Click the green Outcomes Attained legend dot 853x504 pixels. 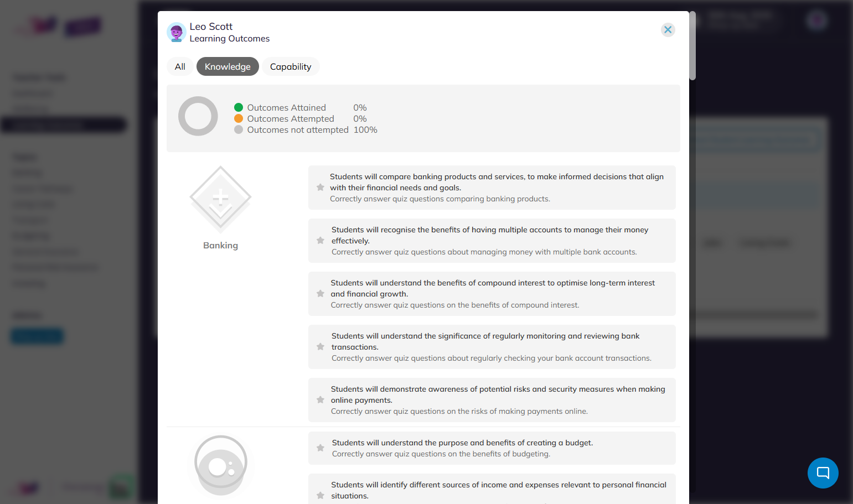click(x=239, y=107)
